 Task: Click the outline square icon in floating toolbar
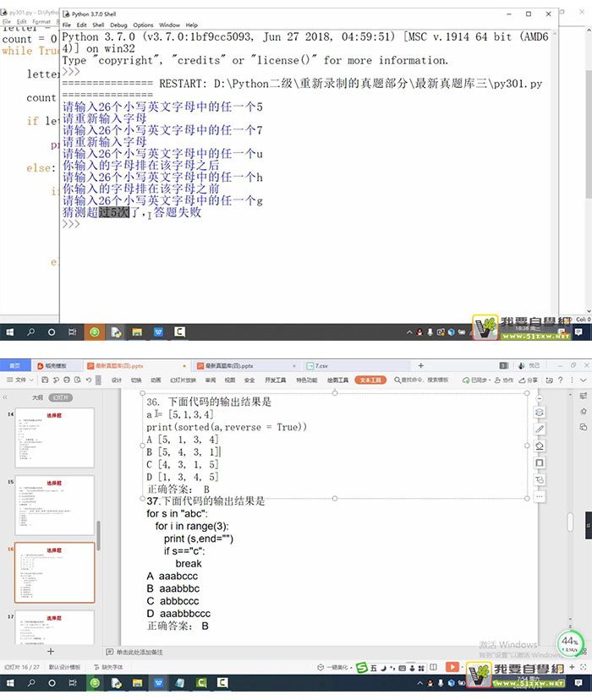[540, 463]
